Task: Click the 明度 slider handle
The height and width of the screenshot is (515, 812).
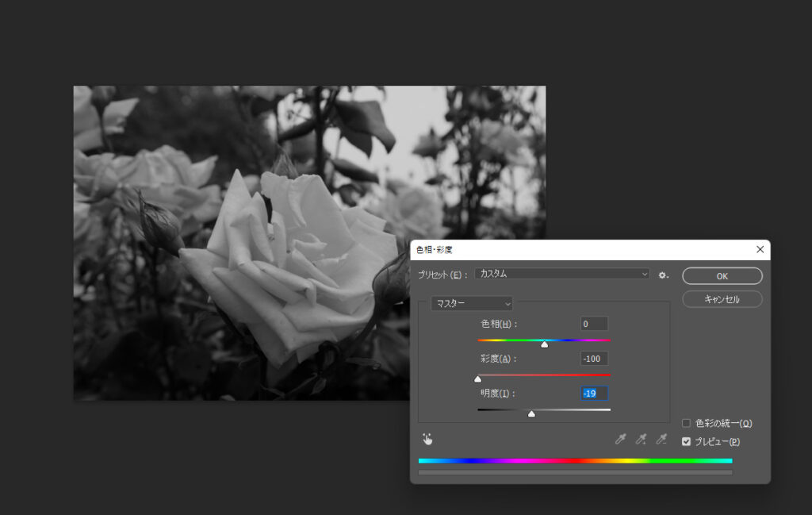Action: pos(531,413)
